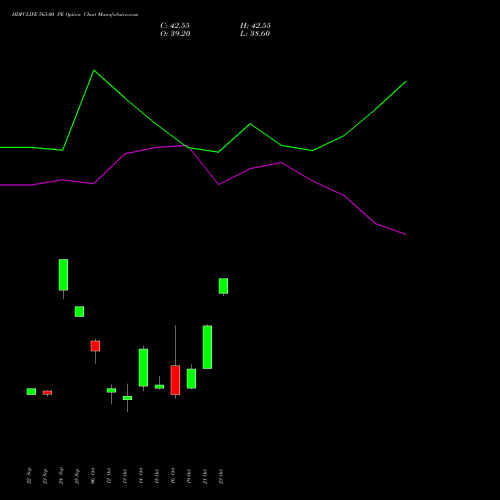Select the low value L: 38.60

tap(255, 34)
